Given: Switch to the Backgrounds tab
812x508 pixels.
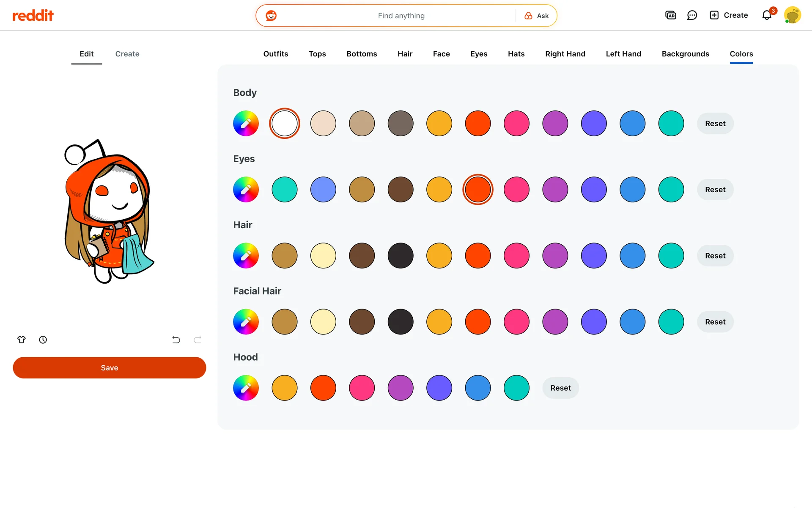Looking at the screenshot, I should 685,54.
